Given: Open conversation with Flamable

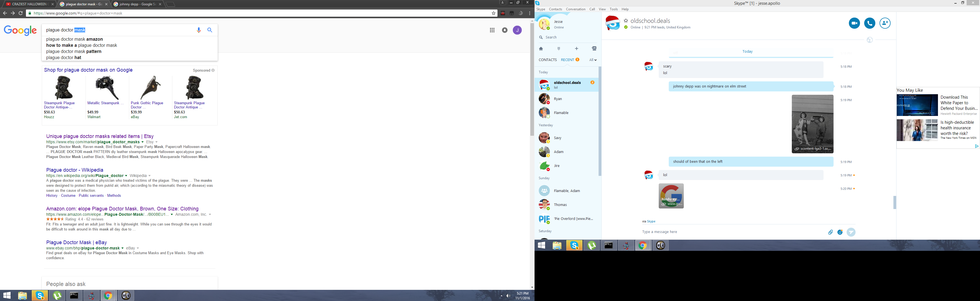Looking at the screenshot, I should (567, 113).
